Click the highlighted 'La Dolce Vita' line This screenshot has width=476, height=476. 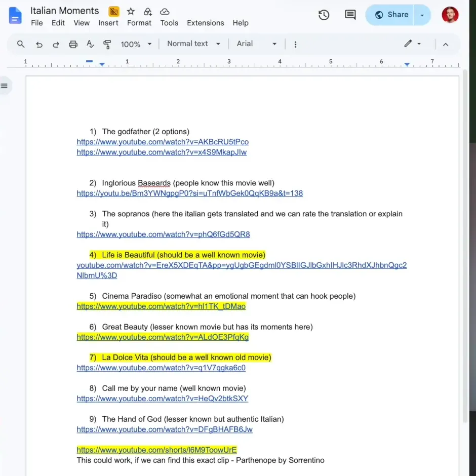(x=180, y=358)
